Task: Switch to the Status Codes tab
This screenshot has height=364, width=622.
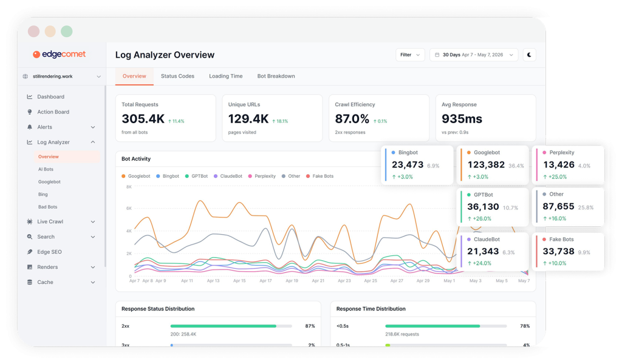Action: point(177,76)
